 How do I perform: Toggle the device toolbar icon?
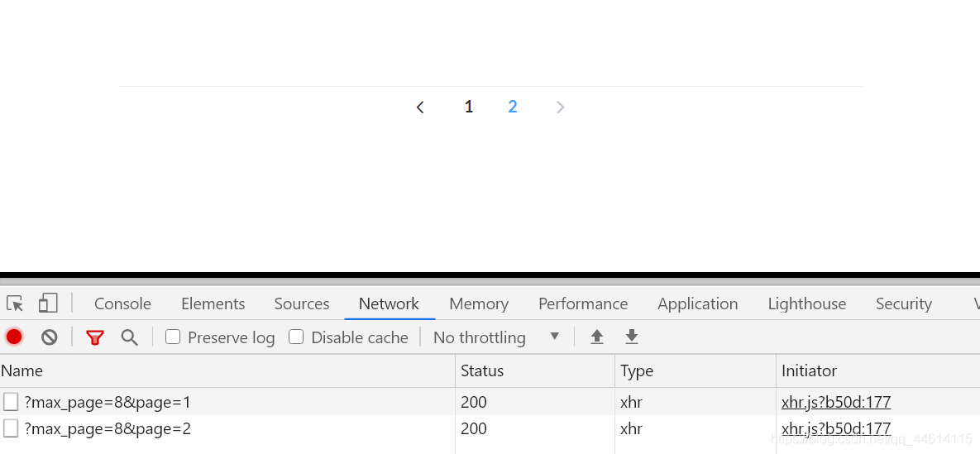click(x=48, y=303)
